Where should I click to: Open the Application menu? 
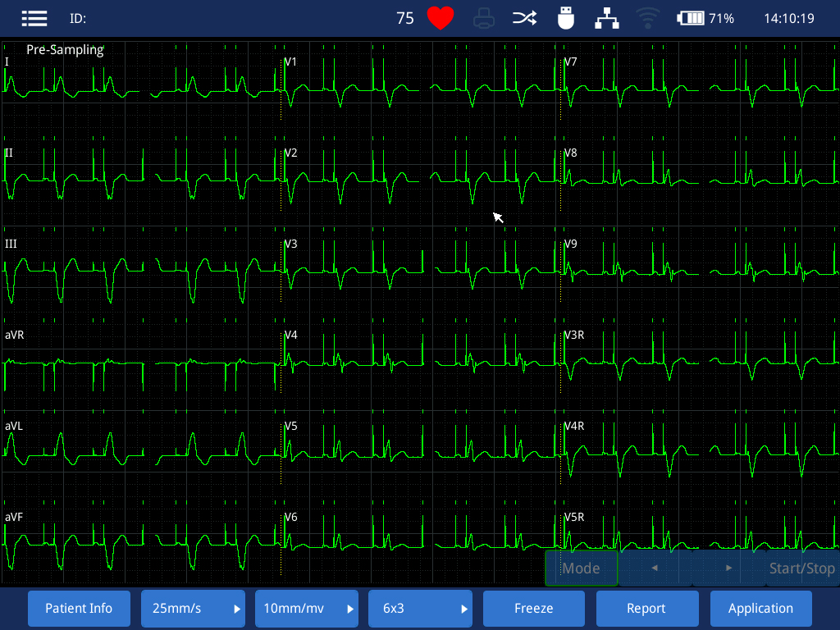click(x=760, y=609)
